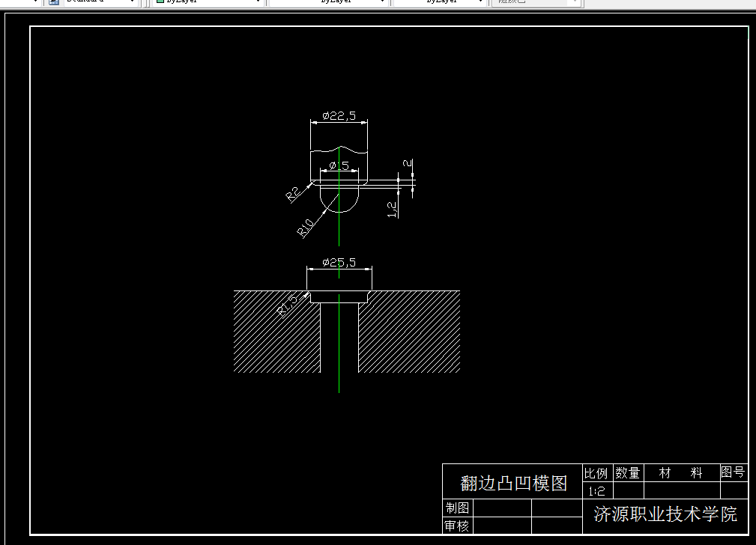Open the Standard text style dropdown
This screenshot has height=545, width=756.
pos(100,2)
